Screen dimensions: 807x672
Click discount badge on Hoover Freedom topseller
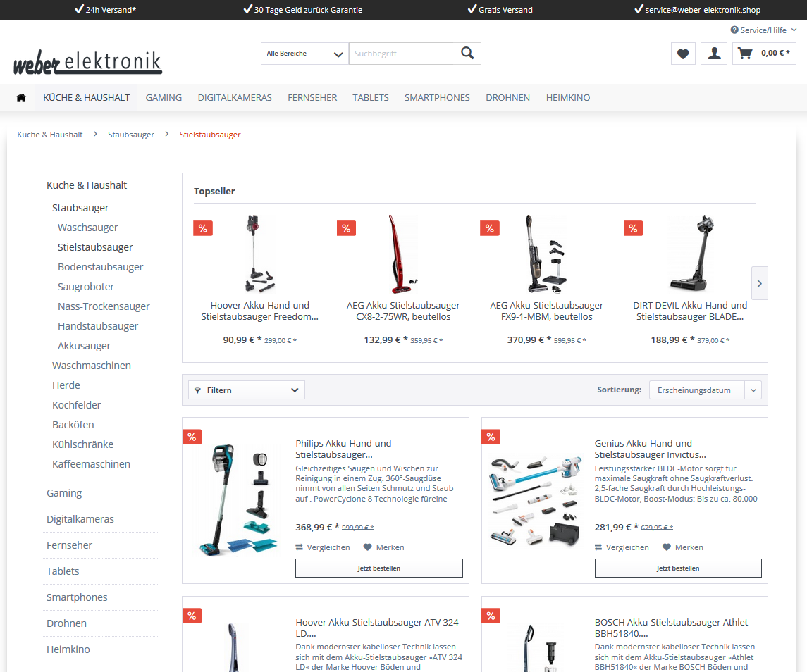(x=203, y=228)
